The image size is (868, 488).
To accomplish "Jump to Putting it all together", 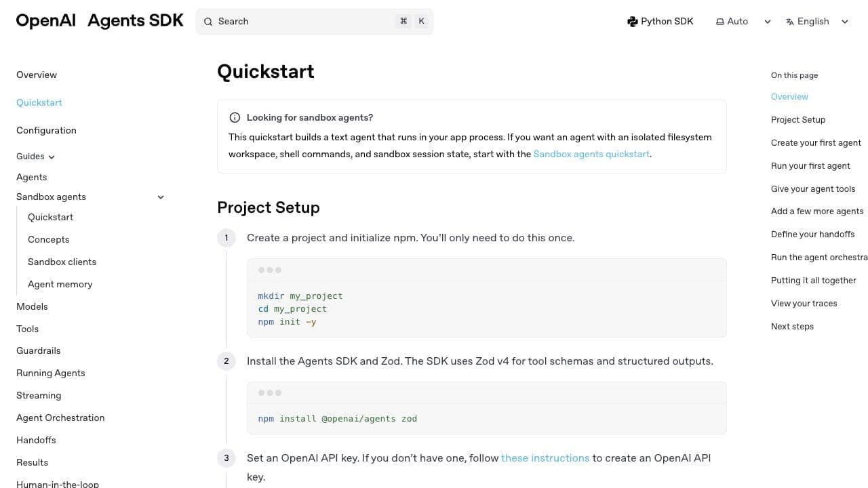I will pos(814,281).
